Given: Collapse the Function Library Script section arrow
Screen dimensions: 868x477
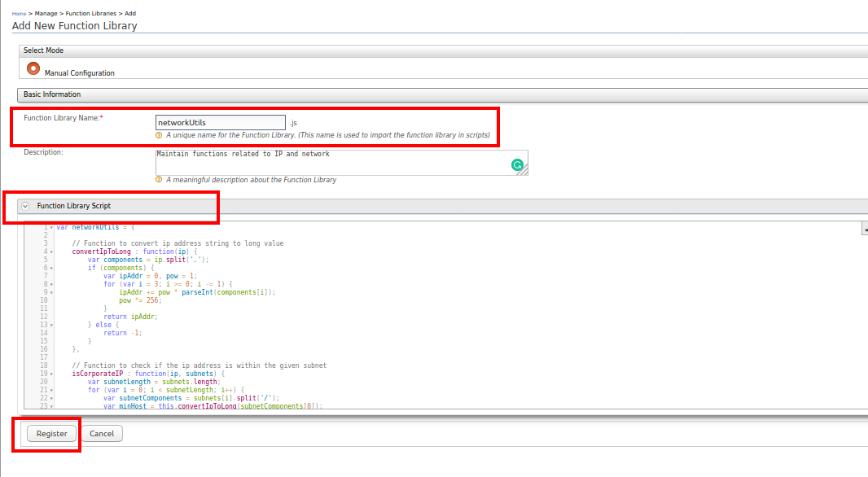Looking at the screenshot, I should pos(25,206).
